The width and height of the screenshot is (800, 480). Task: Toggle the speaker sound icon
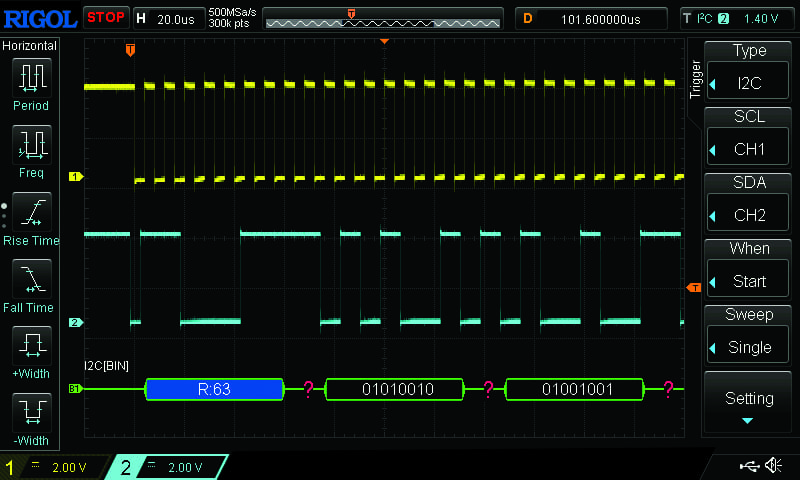pos(773,466)
